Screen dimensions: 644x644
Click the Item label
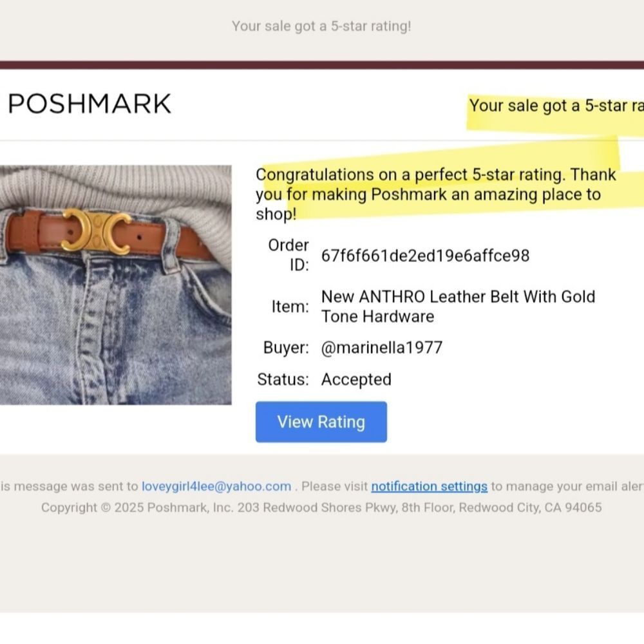290,307
